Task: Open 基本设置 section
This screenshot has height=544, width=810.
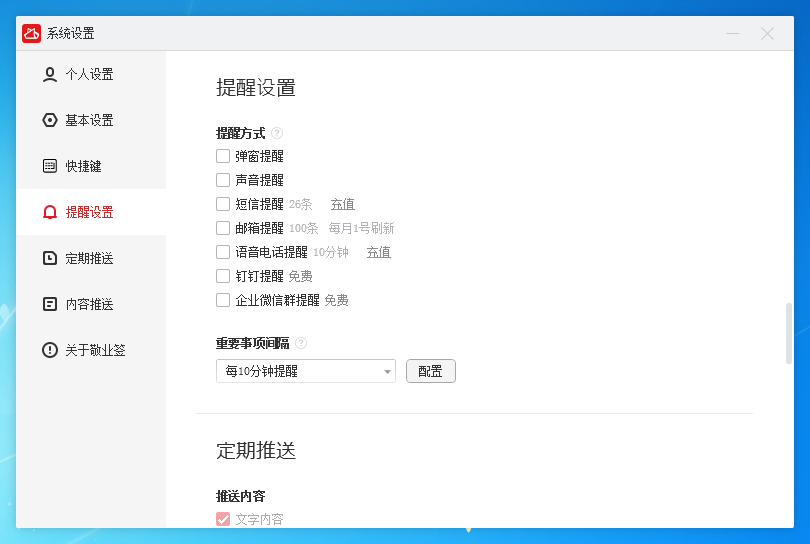Action: click(91, 120)
